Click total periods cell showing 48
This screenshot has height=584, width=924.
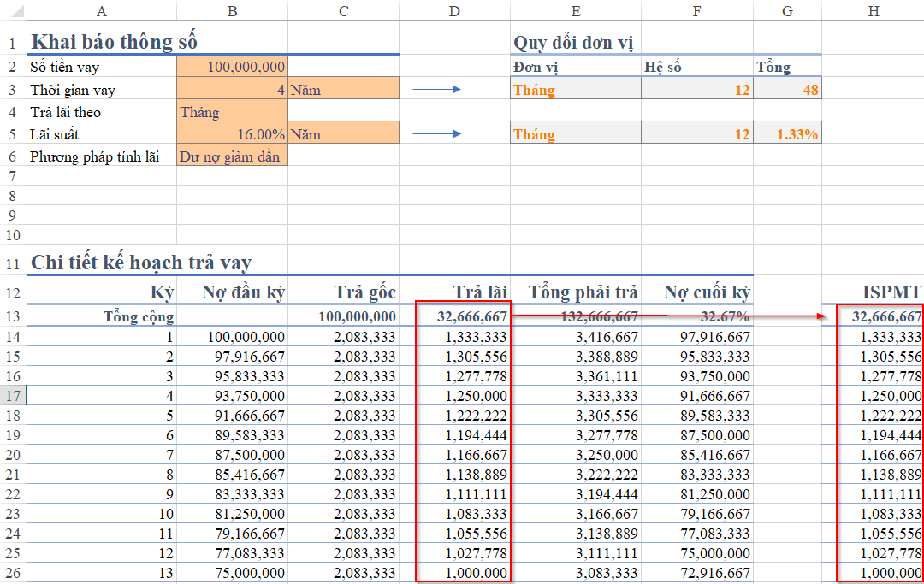tap(787, 89)
